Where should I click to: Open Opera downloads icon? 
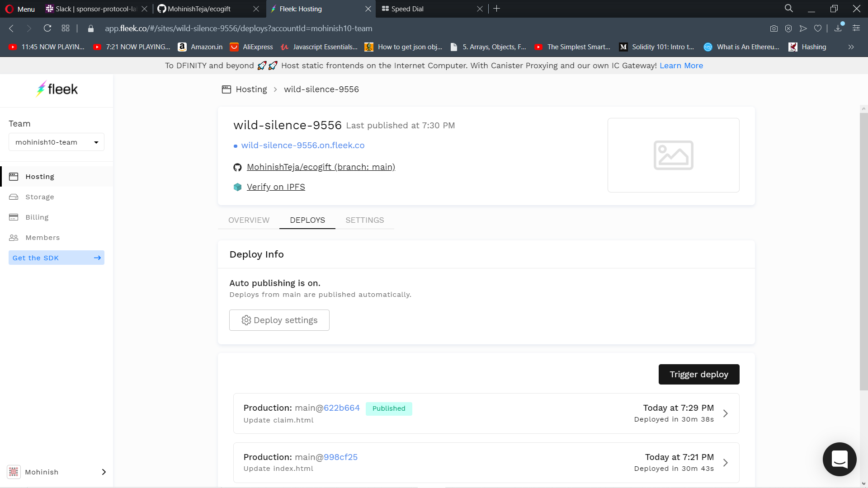pyautogui.click(x=838, y=28)
